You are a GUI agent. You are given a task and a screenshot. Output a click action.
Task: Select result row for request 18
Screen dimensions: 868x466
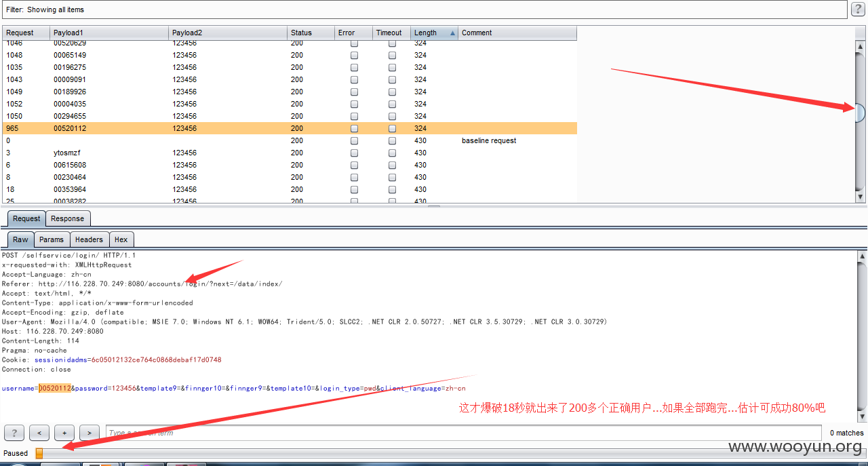290,189
